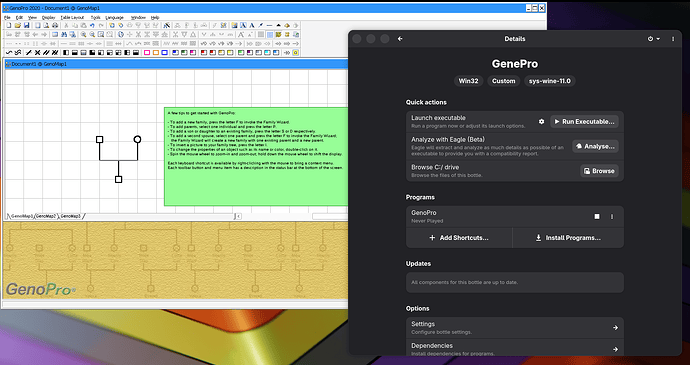Image resolution: width=690 pixels, height=365 pixels.
Task: Click the Analyse button for Eagle
Action: [x=595, y=146]
